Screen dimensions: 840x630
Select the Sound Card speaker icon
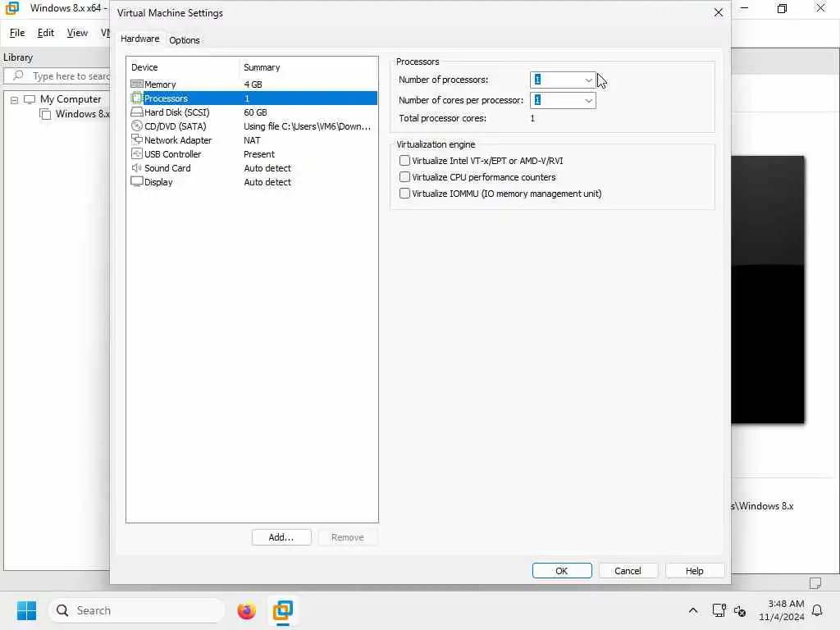pyautogui.click(x=137, y=167)
